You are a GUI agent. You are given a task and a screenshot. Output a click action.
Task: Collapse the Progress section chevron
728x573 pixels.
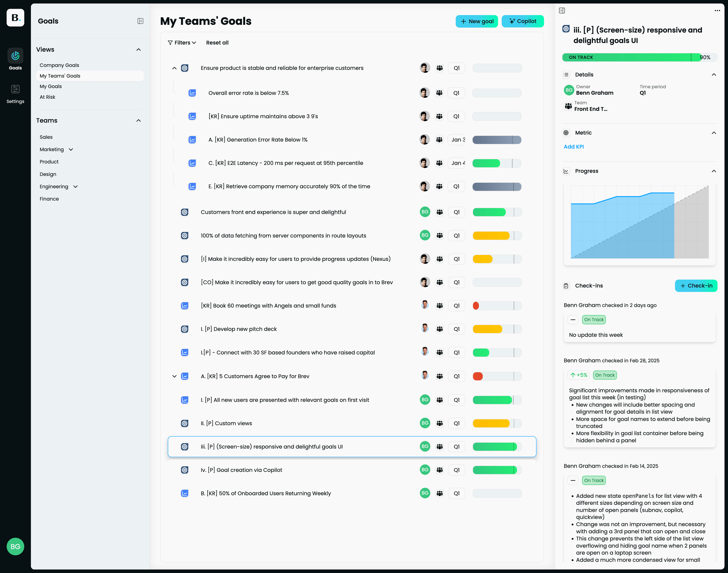point(714,171)
